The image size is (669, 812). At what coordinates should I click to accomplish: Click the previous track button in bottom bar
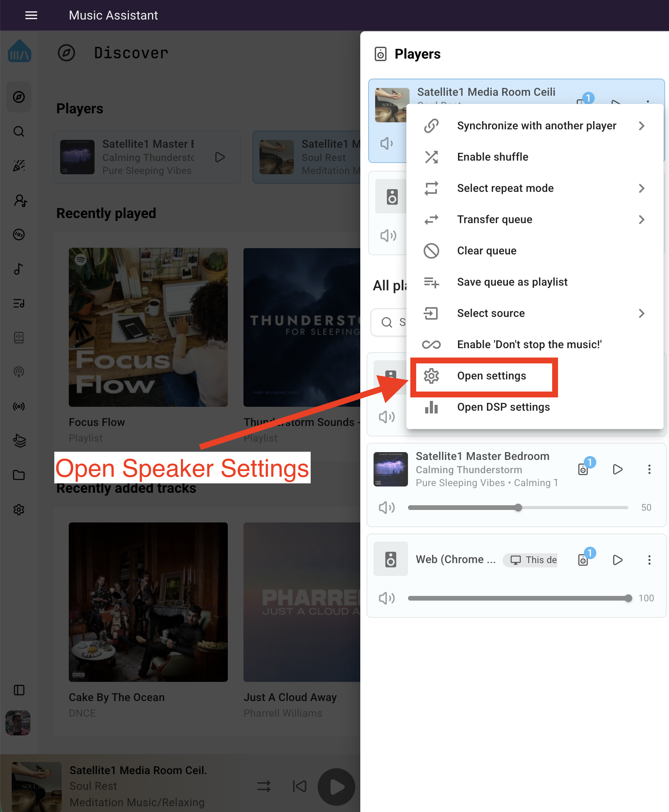[300, 786]
